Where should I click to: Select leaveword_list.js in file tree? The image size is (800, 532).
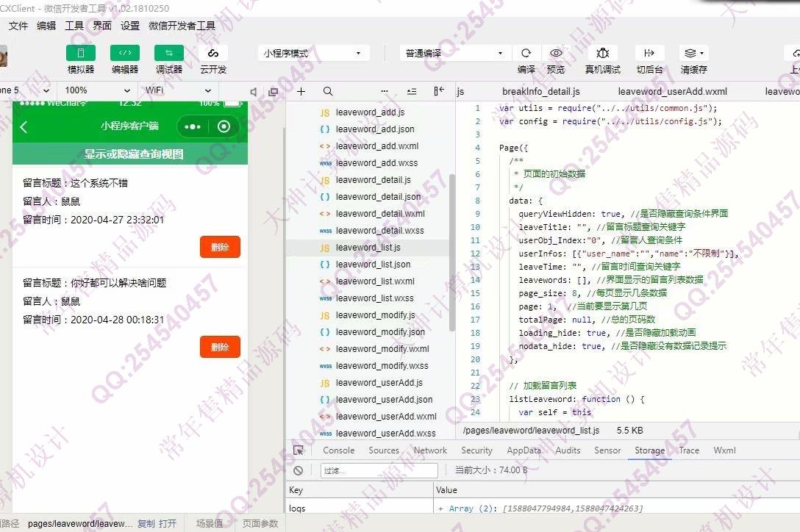368,248
